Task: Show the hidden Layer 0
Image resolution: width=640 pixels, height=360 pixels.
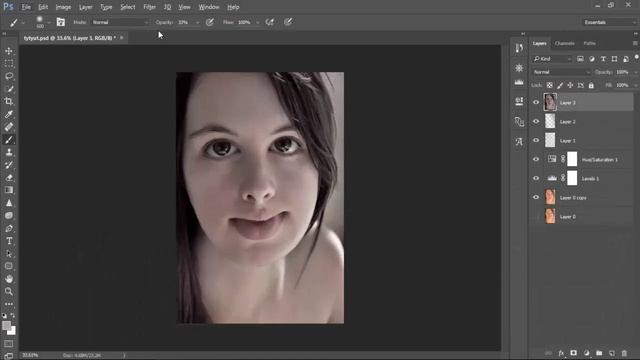Action: [536, 216]
